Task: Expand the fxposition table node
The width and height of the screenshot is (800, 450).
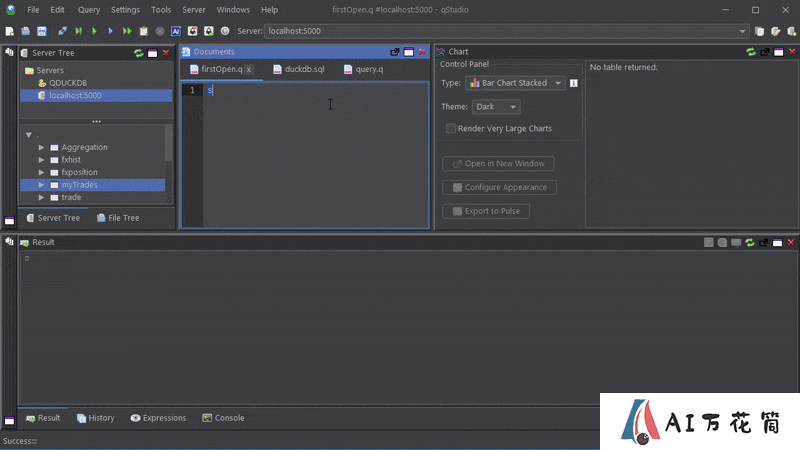Action: [x=41, y=172]
